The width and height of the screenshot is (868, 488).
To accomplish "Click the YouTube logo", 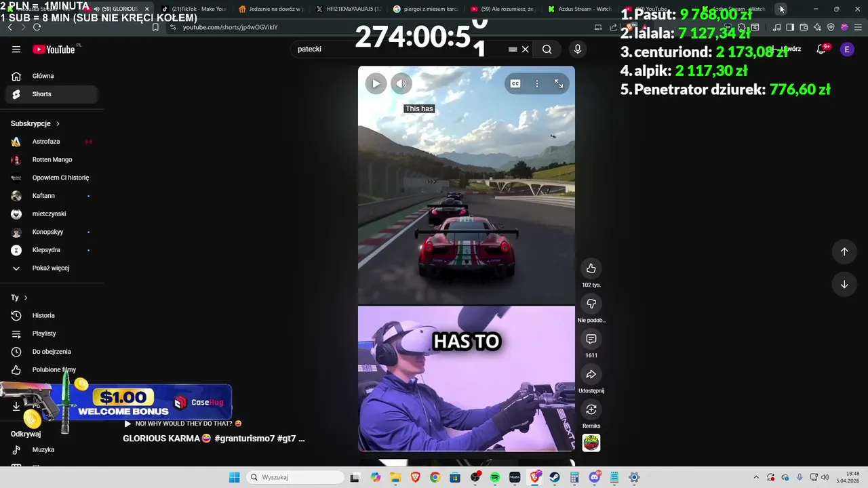I will pyautogui.click(x=54, y=49).
